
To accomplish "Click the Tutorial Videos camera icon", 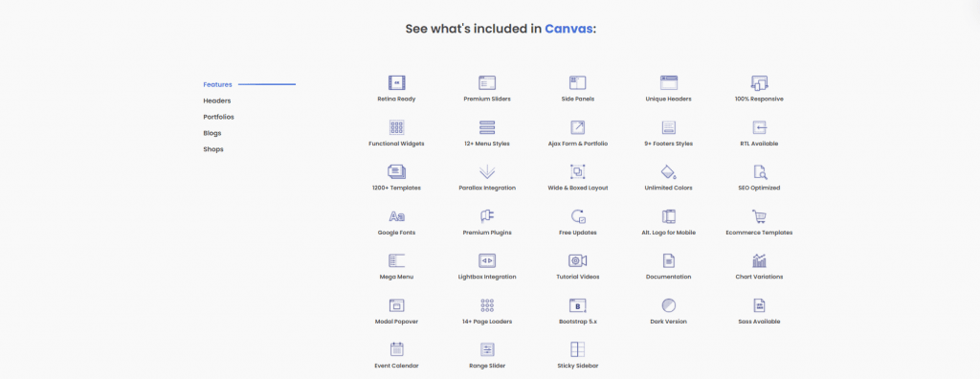I will tap(577, 260).
